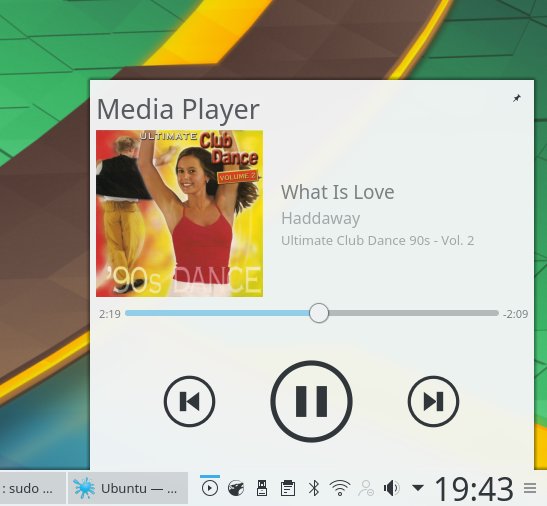
Task: Skip to the next track
Action: (433, 401)
